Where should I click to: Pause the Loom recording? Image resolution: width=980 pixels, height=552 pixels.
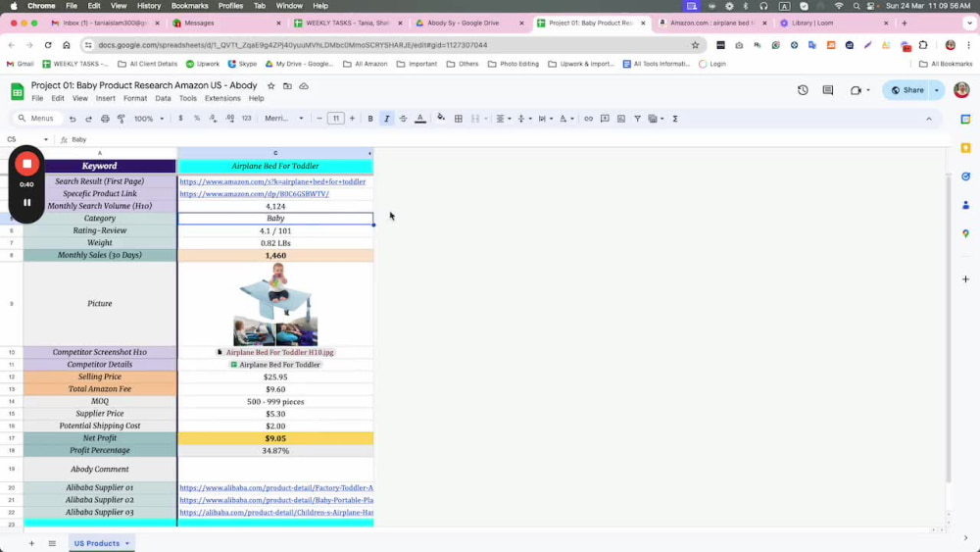(x=26, y=203)
